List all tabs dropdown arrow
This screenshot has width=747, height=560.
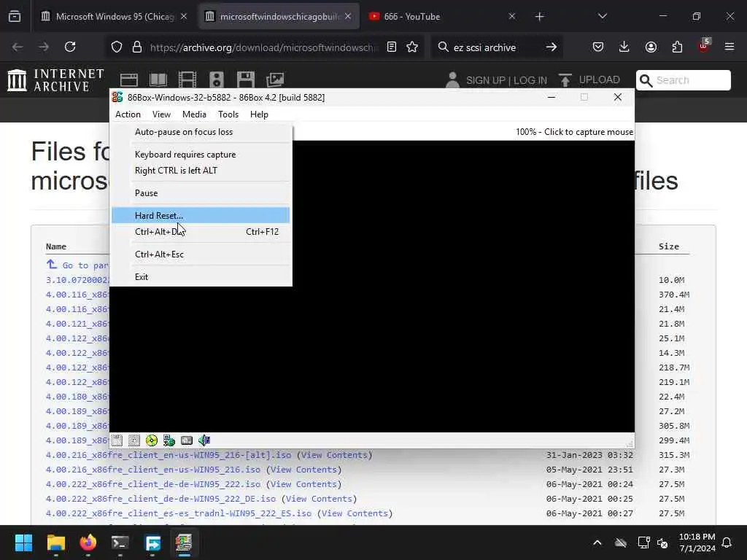coord(602,16)
